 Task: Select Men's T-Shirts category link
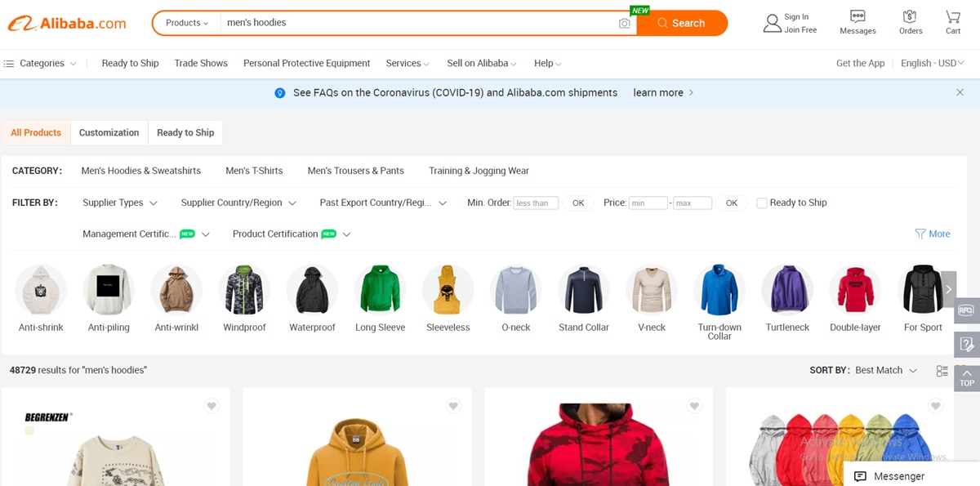coord(254,172)
